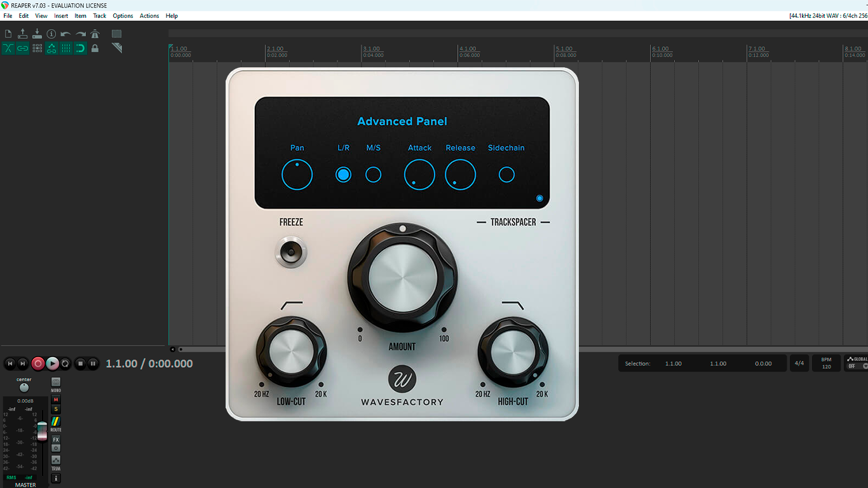868x488 pixels.
Task: Click the New Project toolbar icon
Action: point(8,34)
